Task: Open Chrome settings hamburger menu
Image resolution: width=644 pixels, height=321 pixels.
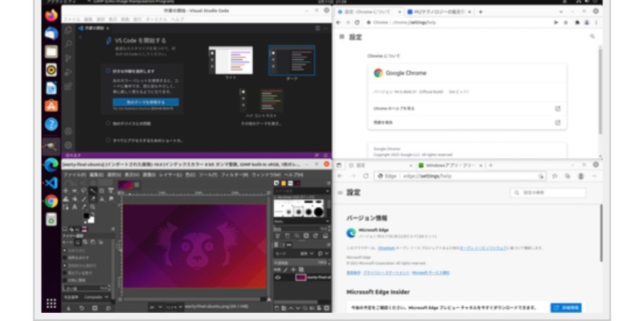Action: (x=341, y=38)
